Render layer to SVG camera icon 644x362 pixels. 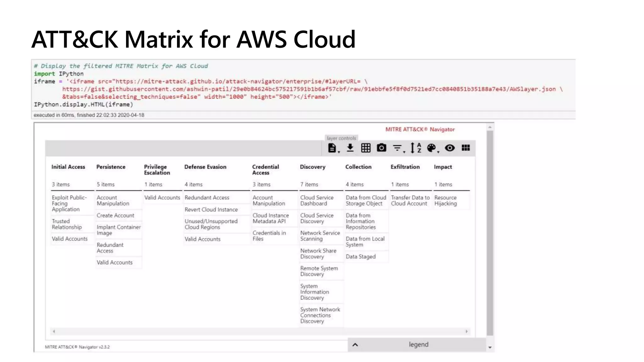tap(381, 148)
